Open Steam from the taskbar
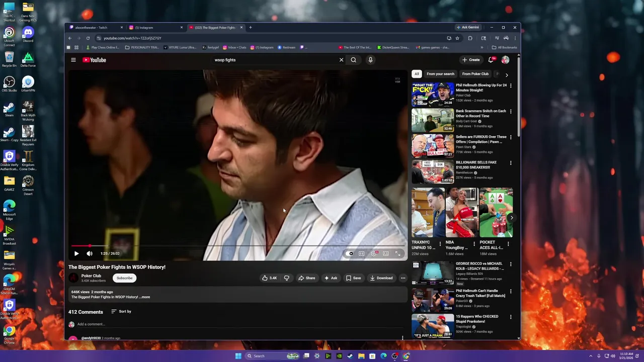 [350, 356]
